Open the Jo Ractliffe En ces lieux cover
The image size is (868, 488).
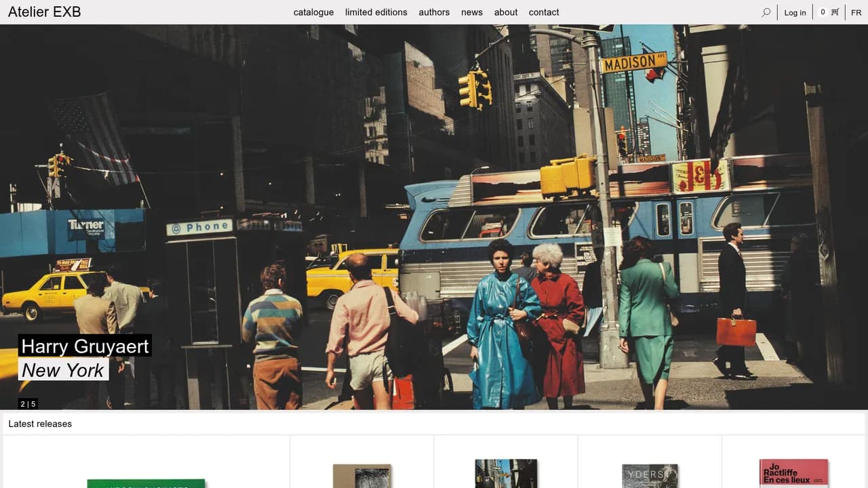point(793,474)
